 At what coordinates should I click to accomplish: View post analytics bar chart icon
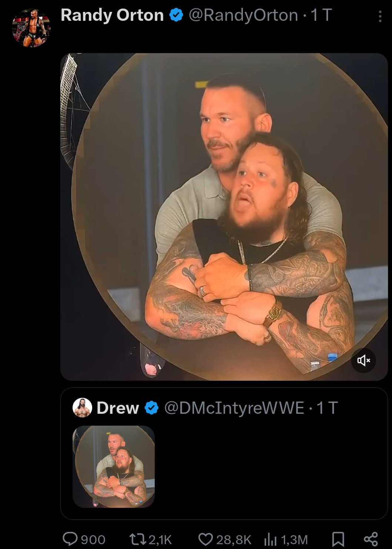point(271,540)
